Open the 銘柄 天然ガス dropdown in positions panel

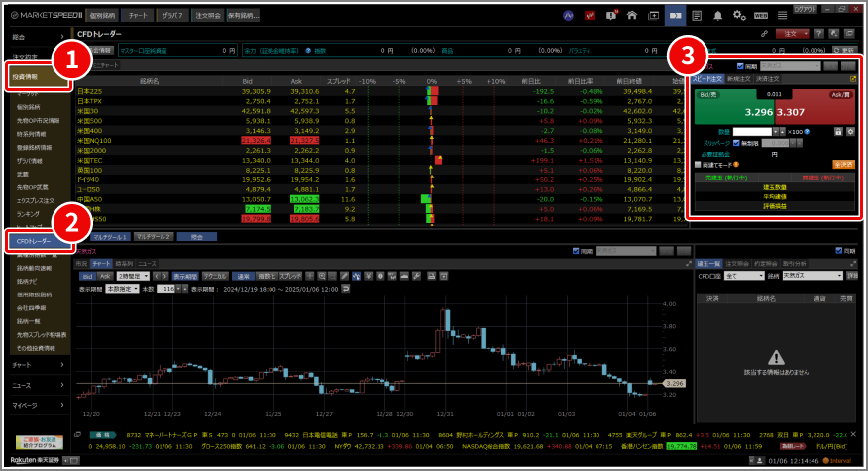click(813, 276)
